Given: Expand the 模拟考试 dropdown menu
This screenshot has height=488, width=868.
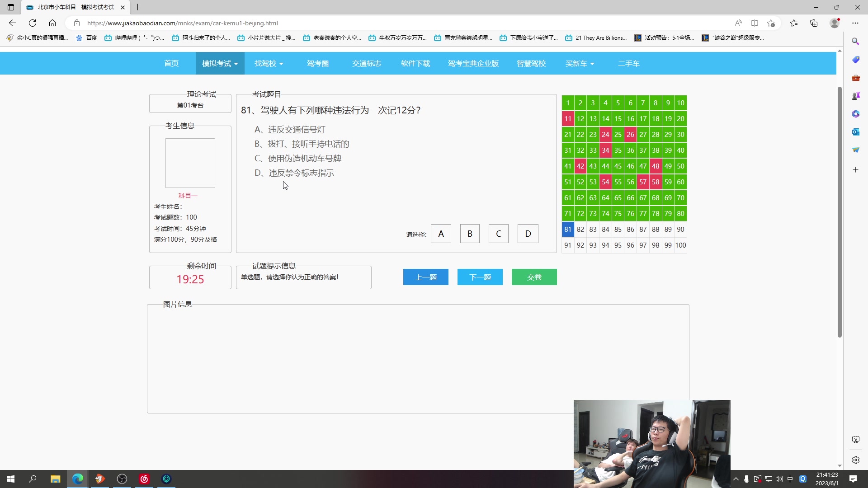Looking at the screenshot, I should click(x=219, y=63).
